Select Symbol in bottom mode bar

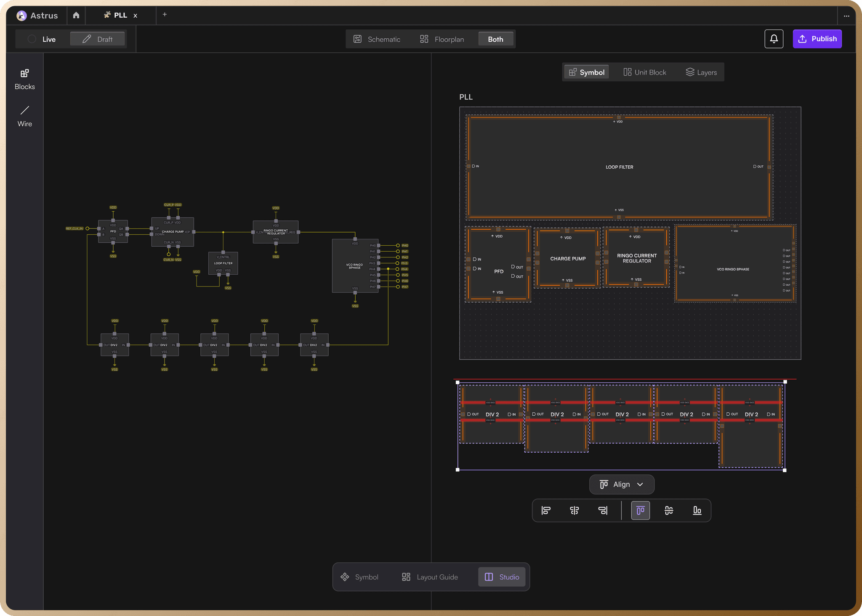tap(359, 577)
